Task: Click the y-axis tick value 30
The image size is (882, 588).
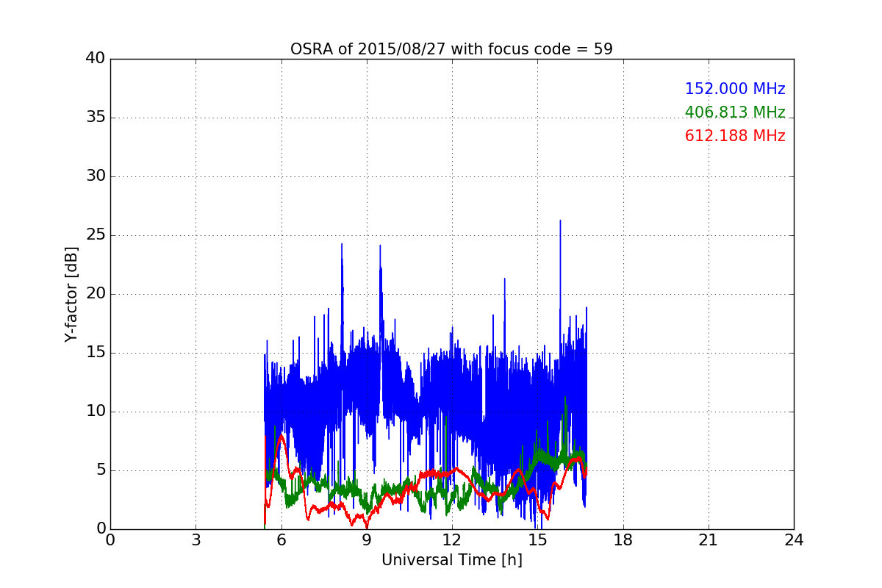Action: click(96, 176)
